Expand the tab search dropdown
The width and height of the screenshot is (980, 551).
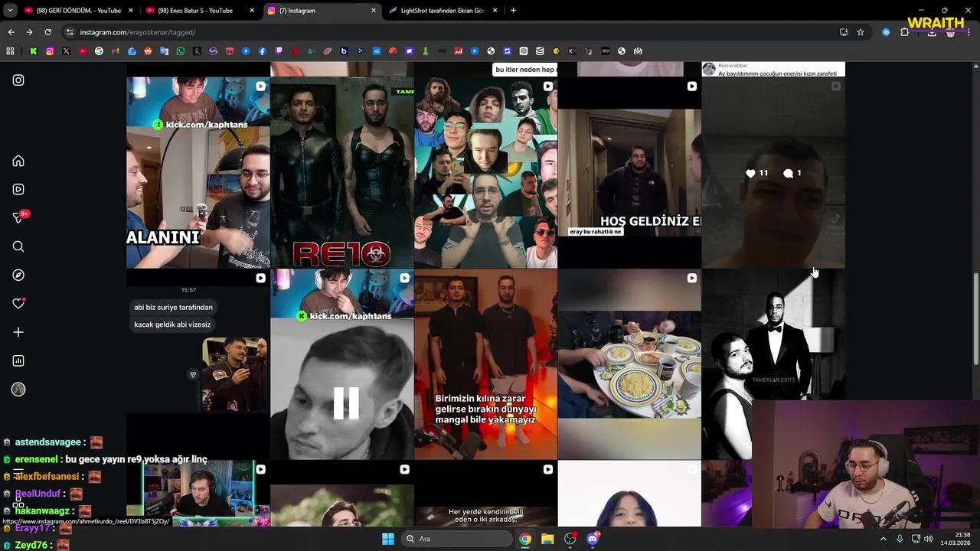pyautogui.click(x=10, y=11)
